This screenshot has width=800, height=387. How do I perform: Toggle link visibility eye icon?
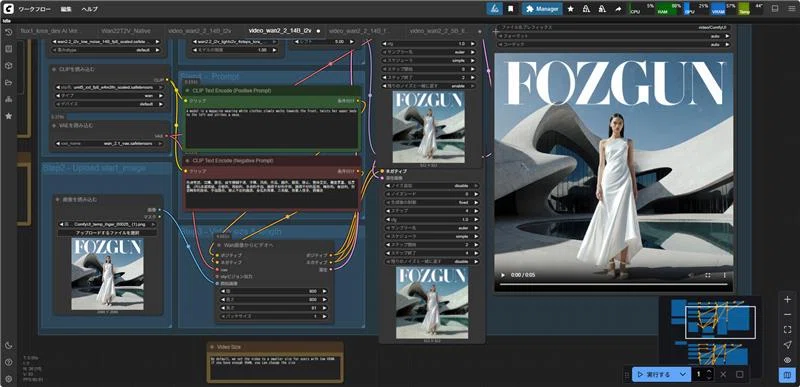pyautogui.click(x=787, y=360)
